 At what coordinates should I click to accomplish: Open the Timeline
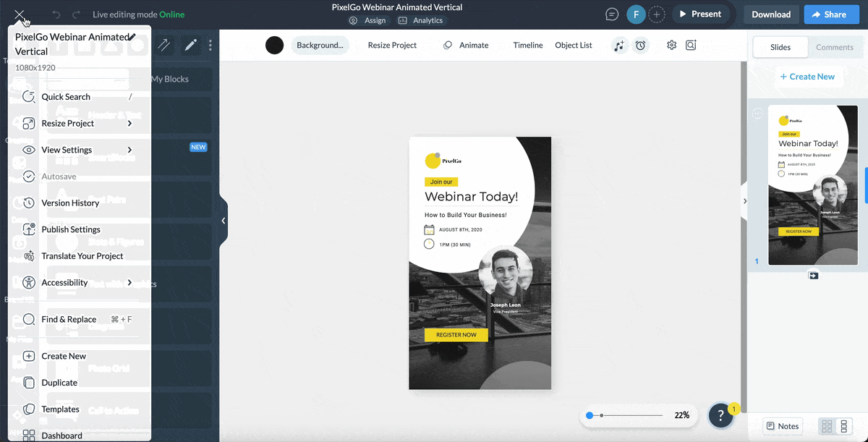528,45
